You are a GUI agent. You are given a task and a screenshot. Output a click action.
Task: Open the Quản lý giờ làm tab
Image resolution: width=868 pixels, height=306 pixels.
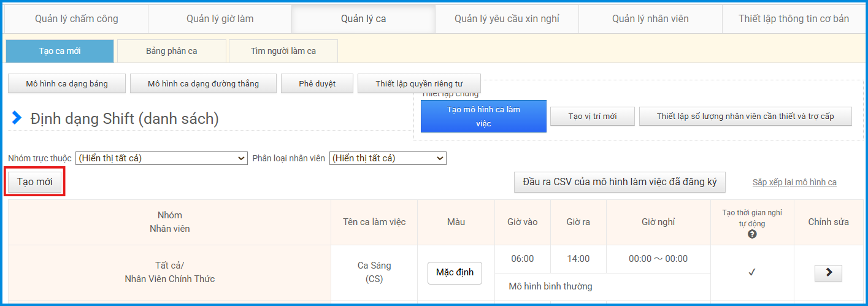coord(220,19)
